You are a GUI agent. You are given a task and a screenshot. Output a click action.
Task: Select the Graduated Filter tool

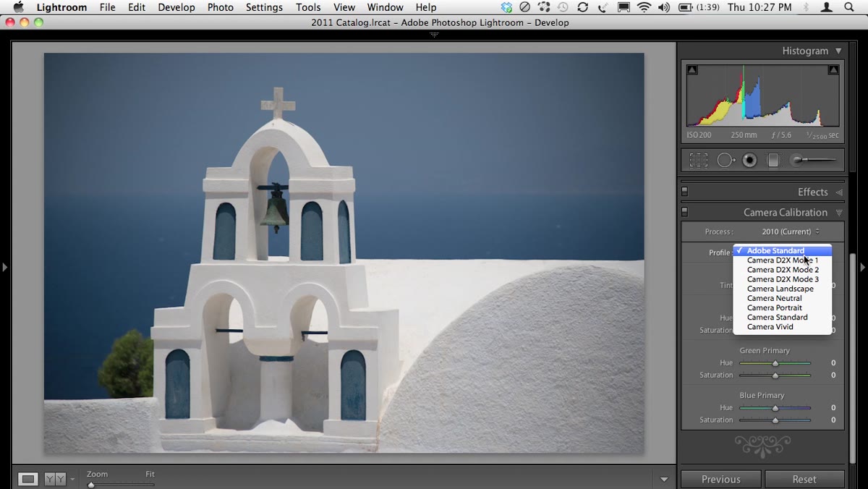tap(773, 160)
